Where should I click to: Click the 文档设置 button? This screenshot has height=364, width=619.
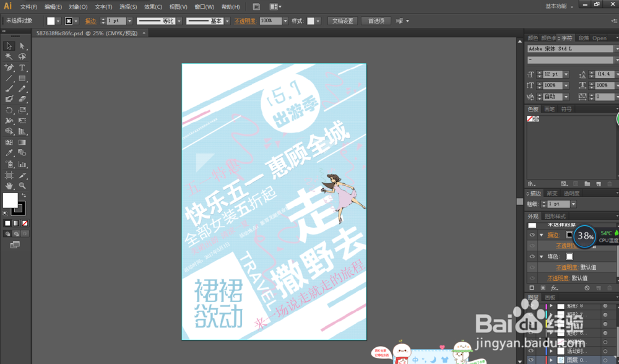pyautogui.click(x=343, y=21)
